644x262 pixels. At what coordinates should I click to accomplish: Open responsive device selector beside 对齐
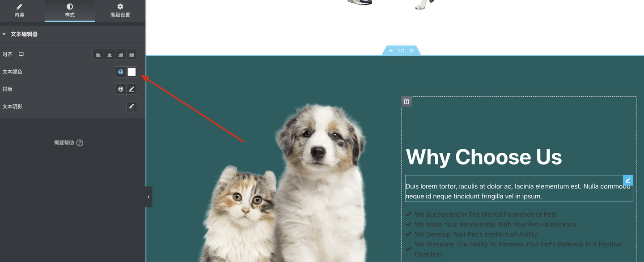[21, 54]
